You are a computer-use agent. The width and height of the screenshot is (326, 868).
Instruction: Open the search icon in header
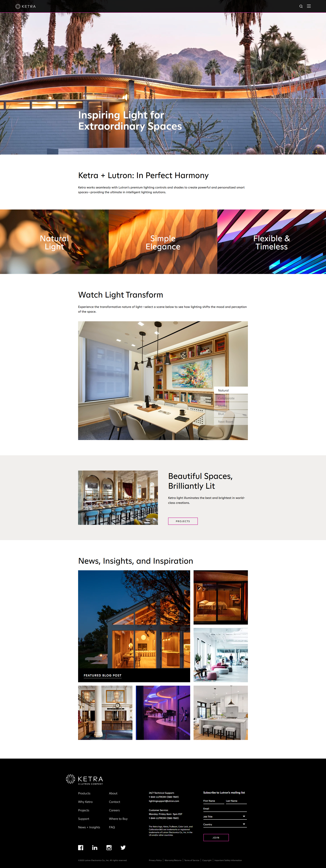click(x=301, y=6)
